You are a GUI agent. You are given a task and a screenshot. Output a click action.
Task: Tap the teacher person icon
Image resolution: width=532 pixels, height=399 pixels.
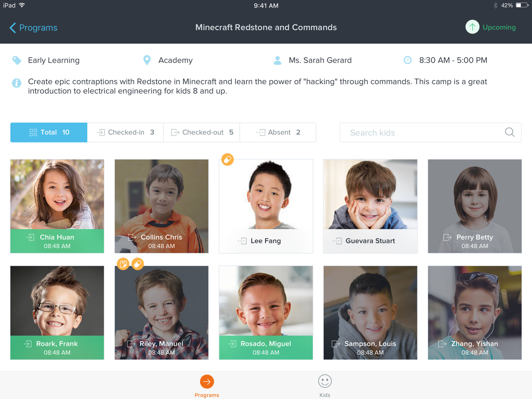tap(277, 60)
